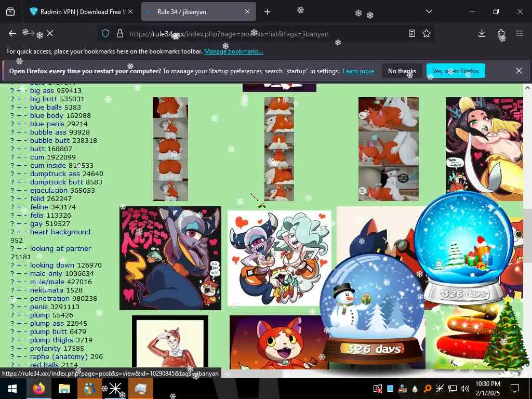This screenshot has height=399, width=532.
Task: Close the Radmin VPN tab
Action: 130,11
